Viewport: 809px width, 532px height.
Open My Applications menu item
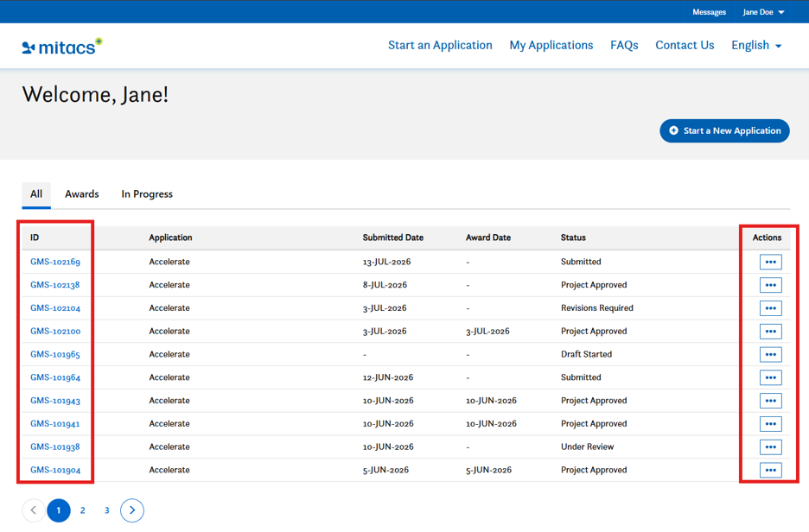551,46
